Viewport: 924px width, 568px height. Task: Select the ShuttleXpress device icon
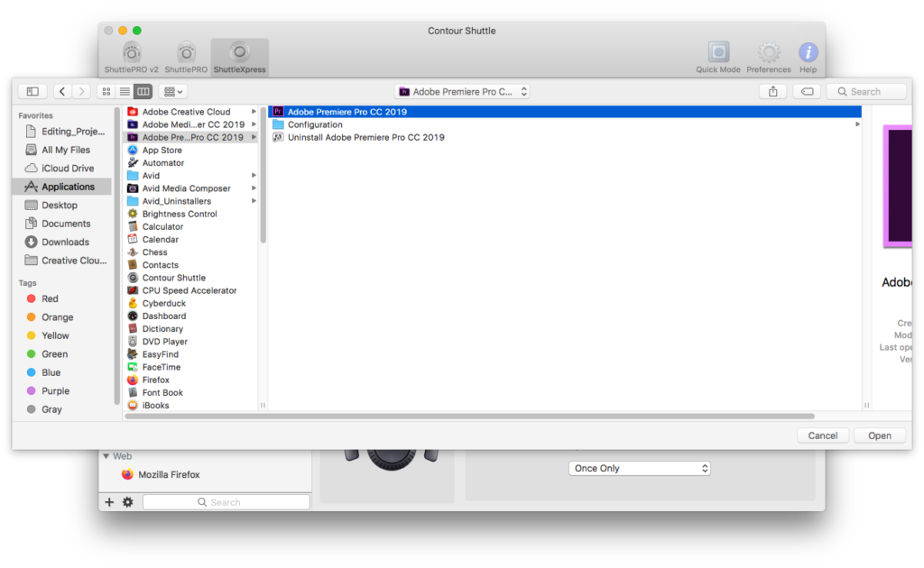pyautogui.click(x=239, y=57)
